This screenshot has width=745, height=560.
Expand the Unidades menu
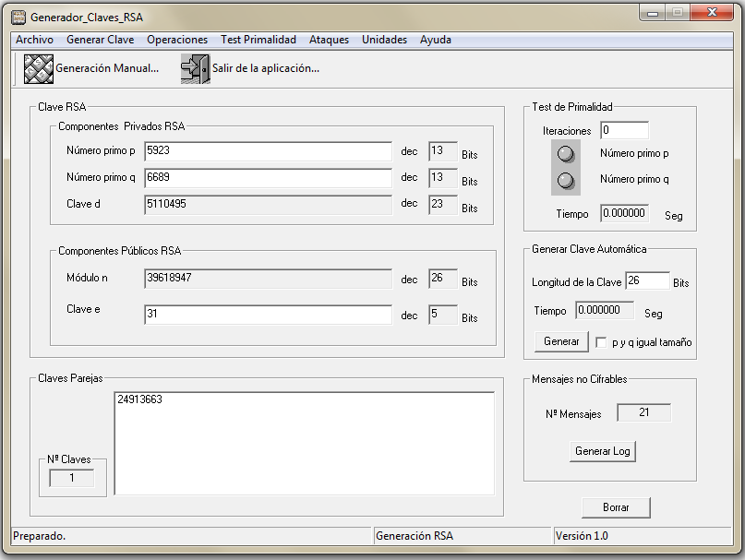point(384,40)
